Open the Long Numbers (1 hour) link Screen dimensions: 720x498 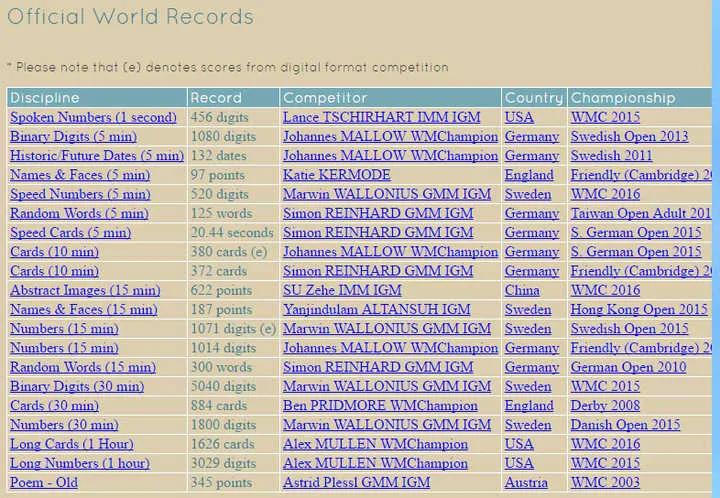(x=80, y=464)
